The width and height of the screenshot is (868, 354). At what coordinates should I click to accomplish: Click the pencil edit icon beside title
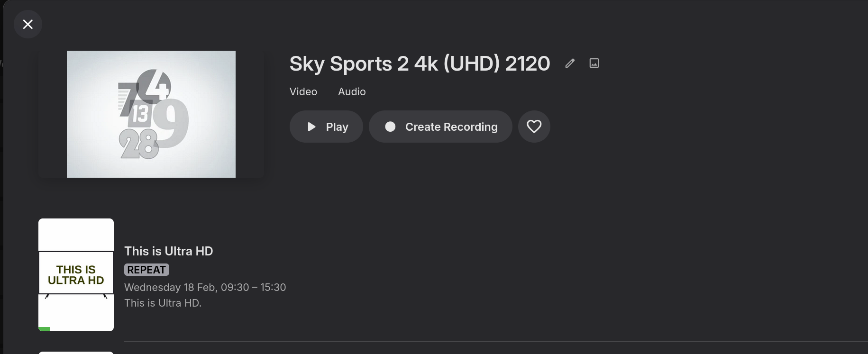click(x=570, y=64)
